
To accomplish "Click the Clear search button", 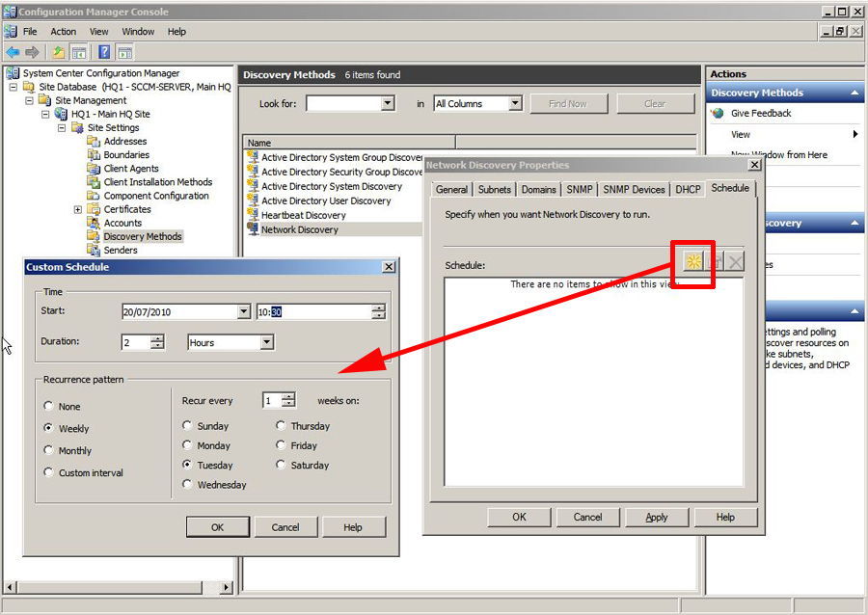I will pos(655,103).
